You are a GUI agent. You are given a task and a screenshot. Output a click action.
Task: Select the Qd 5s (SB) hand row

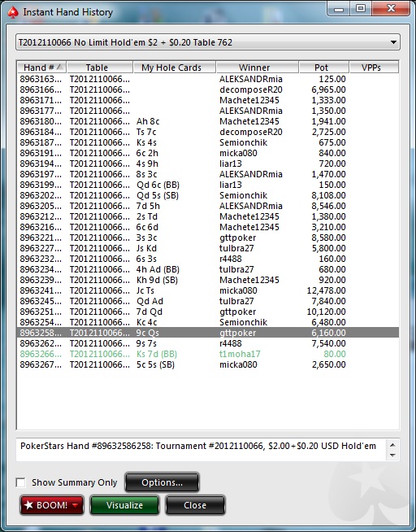tap(208, 195)
